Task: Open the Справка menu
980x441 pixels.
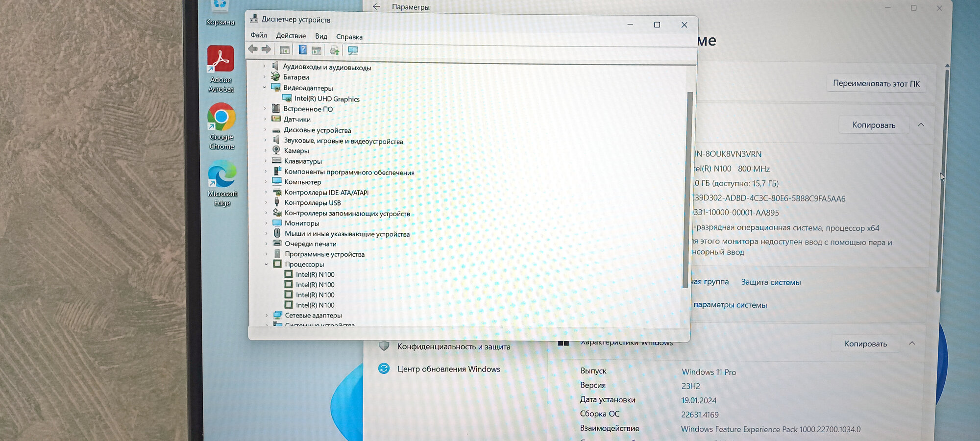Action: [x=349, y=37]
